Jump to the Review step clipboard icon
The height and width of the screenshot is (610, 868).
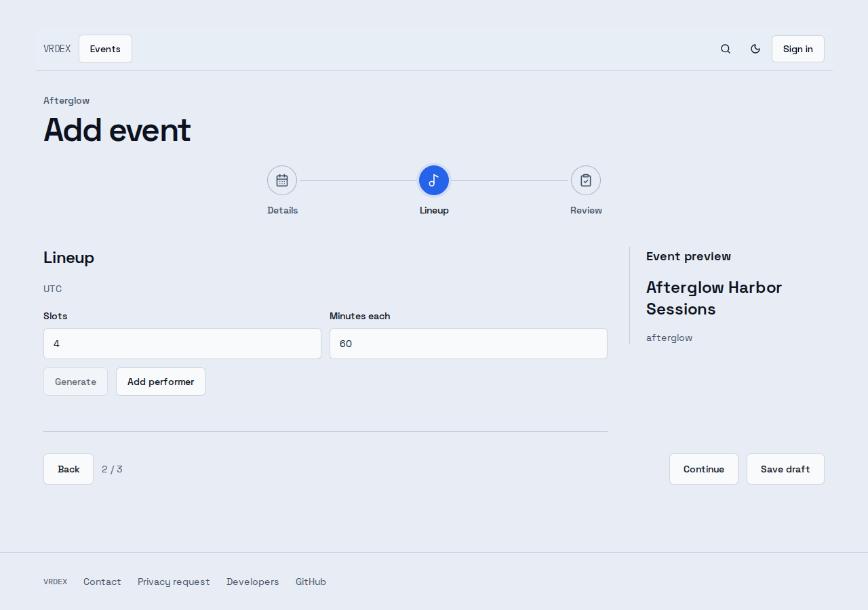(x=586, y=180)
